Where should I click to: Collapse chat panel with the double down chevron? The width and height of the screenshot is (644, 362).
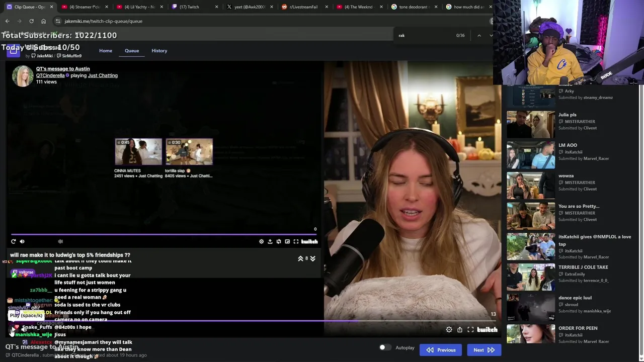312,258
